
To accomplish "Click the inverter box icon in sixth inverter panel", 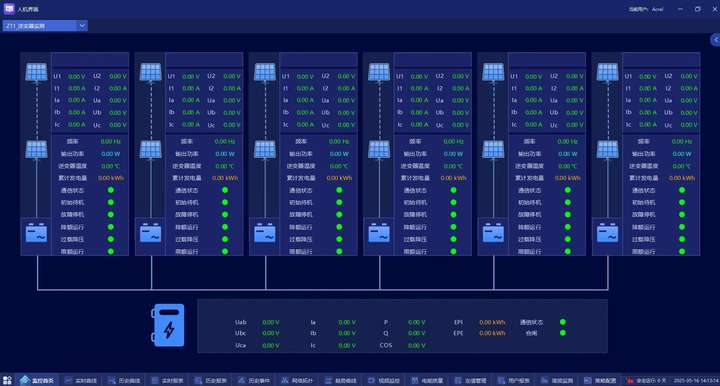I will tap(608, 233).
